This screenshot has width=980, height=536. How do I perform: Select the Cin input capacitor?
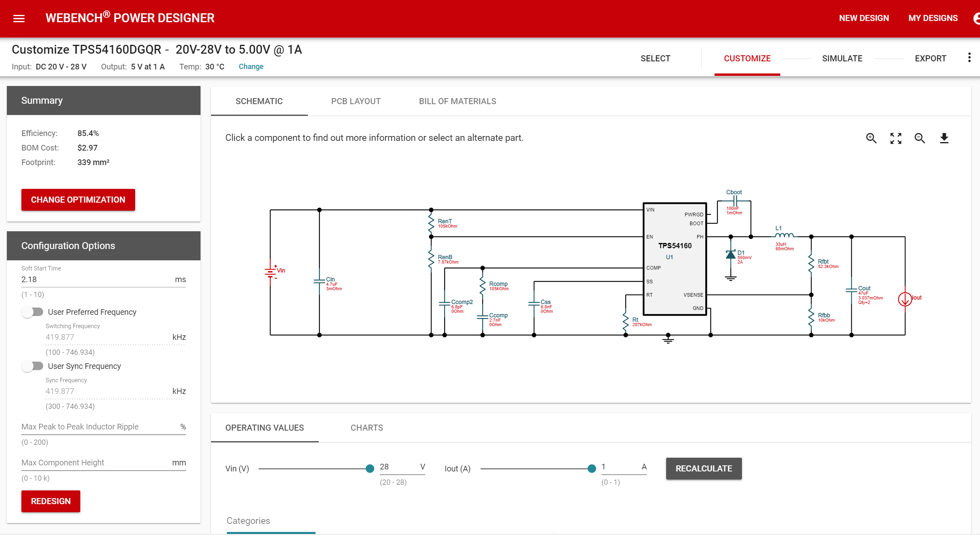pos(320,281)
